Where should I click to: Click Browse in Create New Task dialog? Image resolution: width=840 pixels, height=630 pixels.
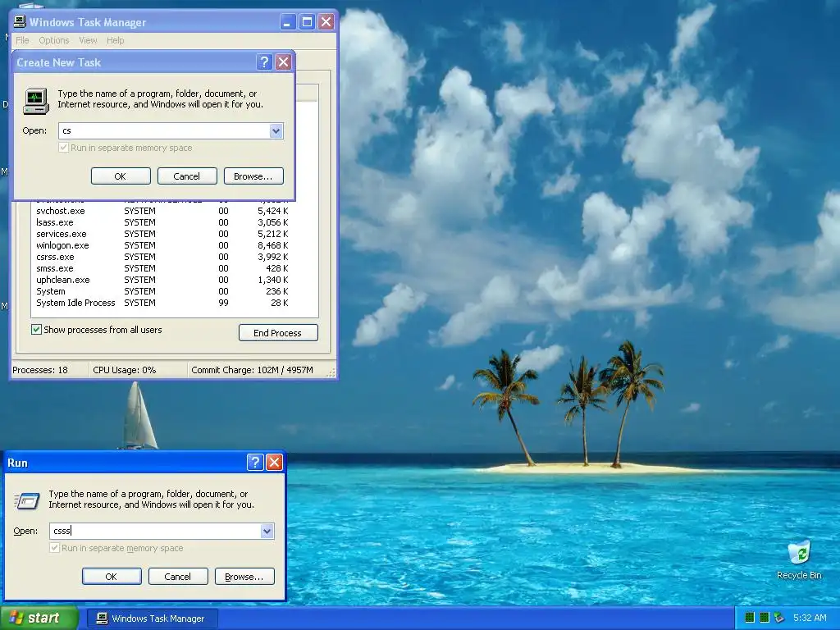(x=253, y=176)
